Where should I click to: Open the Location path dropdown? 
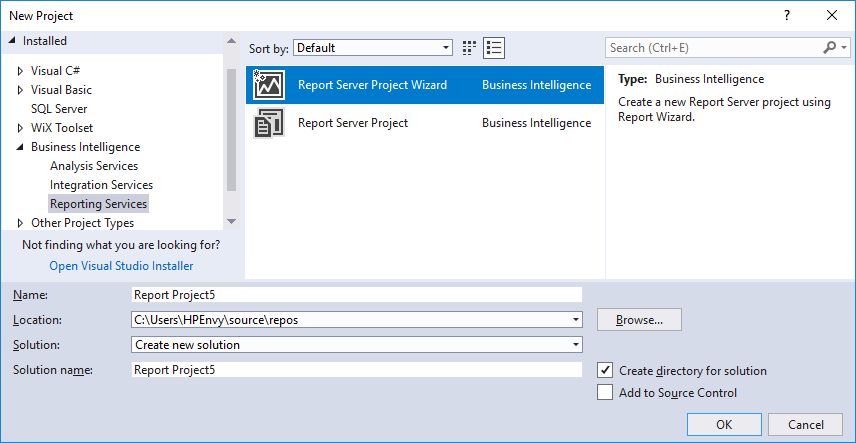[x=576, y=320]
